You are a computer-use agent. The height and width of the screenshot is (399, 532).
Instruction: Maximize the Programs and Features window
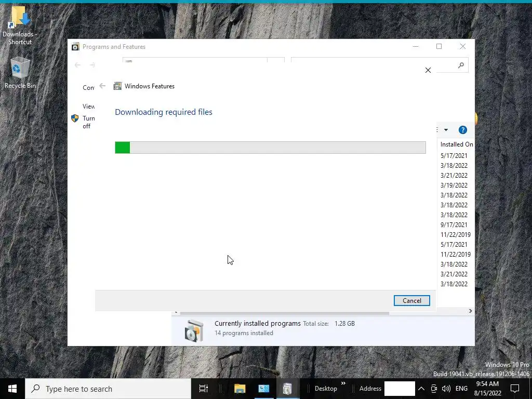(438, 46)
